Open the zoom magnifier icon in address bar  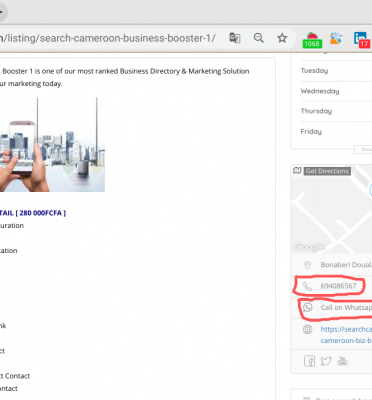click(x=258, y=38)
